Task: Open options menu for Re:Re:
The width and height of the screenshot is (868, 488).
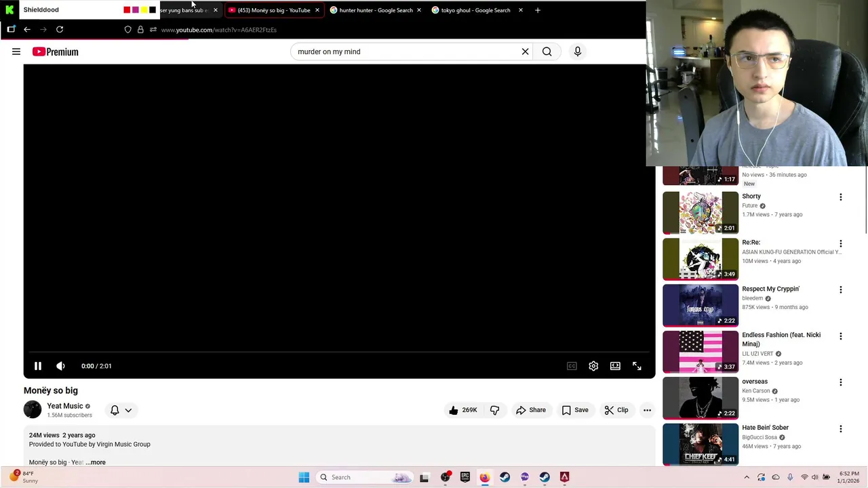Action: tap(841, 243)
